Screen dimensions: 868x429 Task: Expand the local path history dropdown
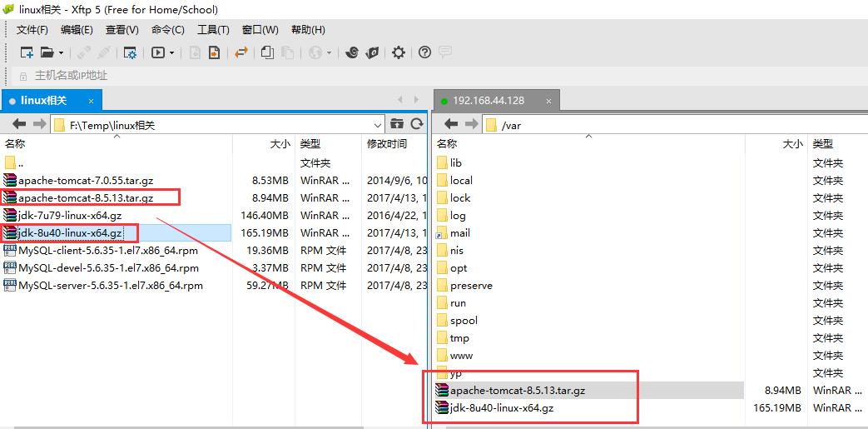coord(378,125)
